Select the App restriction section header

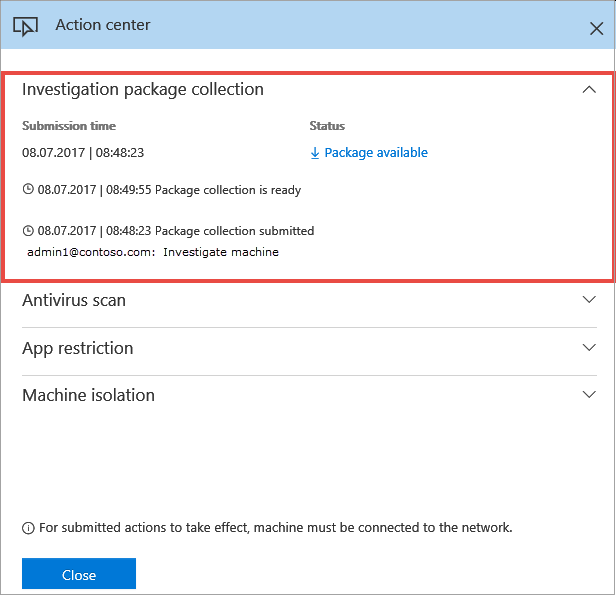click(x=78, y=348)
